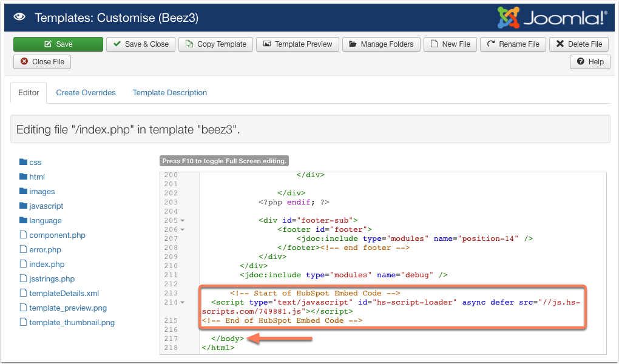Switch to Create Overrides tab
The width and height of the screenshot is (619, 364).
86,93
